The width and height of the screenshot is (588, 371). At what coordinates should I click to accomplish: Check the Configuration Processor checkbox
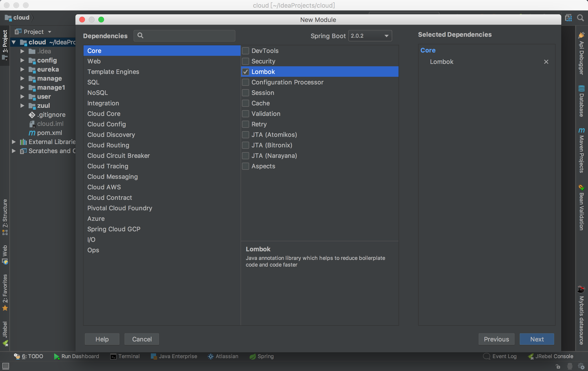pos(245,82)
